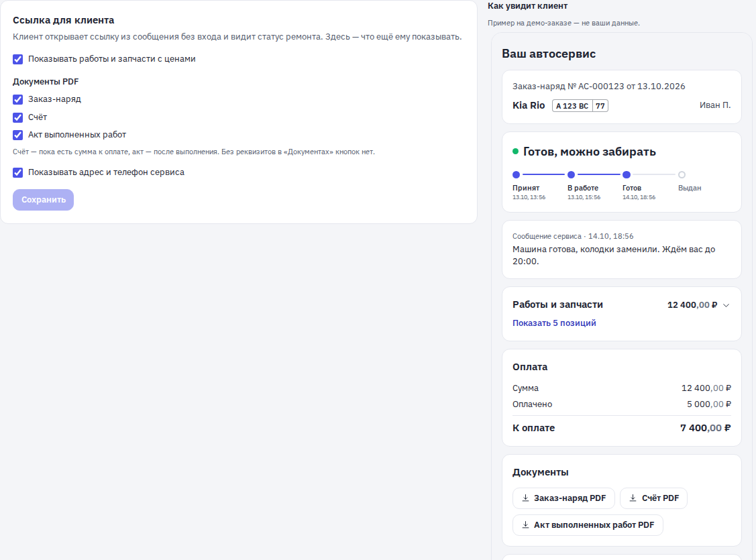
Task: Click the customer name Иван П.
Action: coord(715,105)
